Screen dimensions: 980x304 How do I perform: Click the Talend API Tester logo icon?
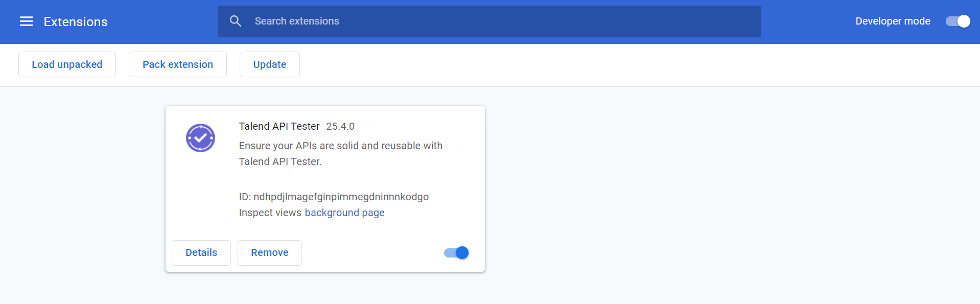200,138
